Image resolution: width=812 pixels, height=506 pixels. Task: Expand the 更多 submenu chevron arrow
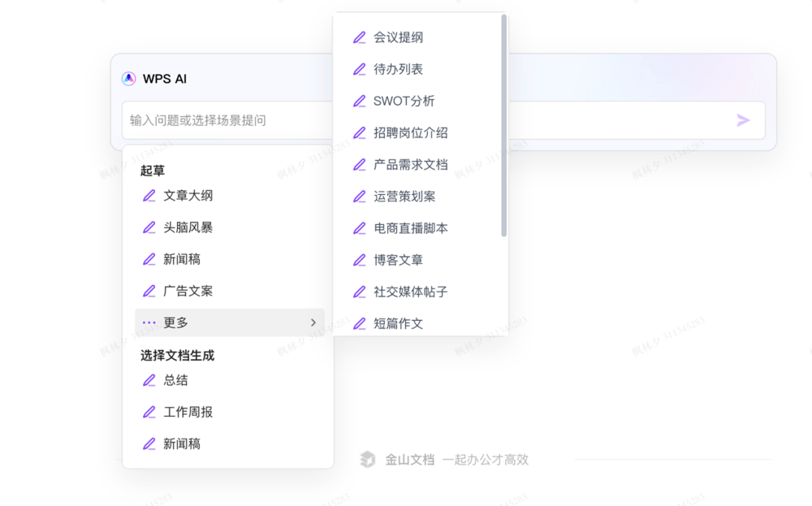point(313,322)
